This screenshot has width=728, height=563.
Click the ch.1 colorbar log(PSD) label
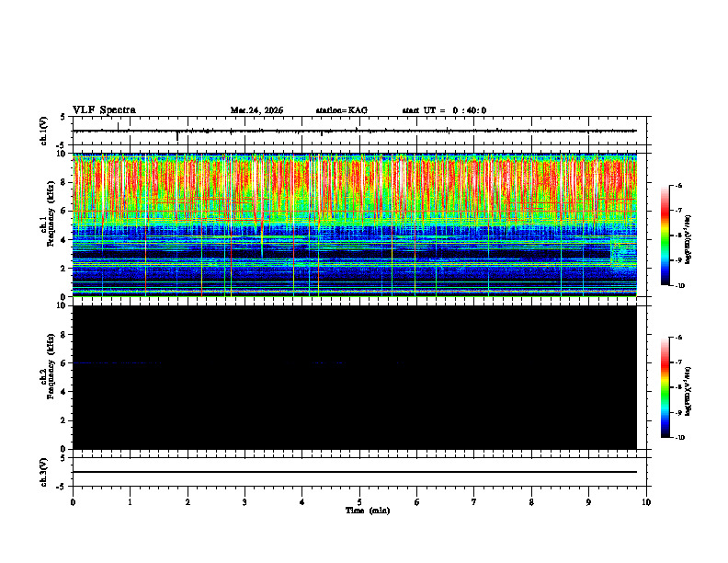click(x=688, y=239)
